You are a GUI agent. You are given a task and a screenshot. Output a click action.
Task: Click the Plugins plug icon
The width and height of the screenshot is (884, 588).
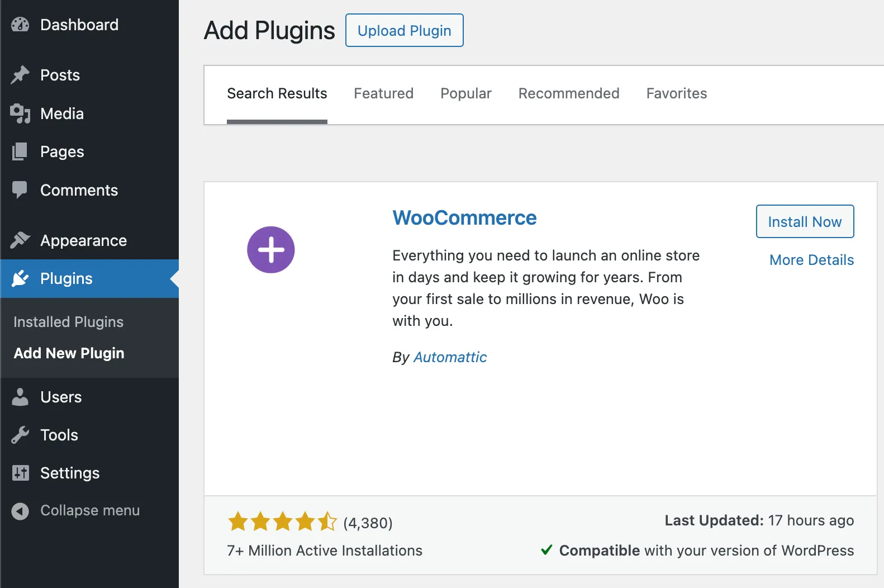coord(20,278)
